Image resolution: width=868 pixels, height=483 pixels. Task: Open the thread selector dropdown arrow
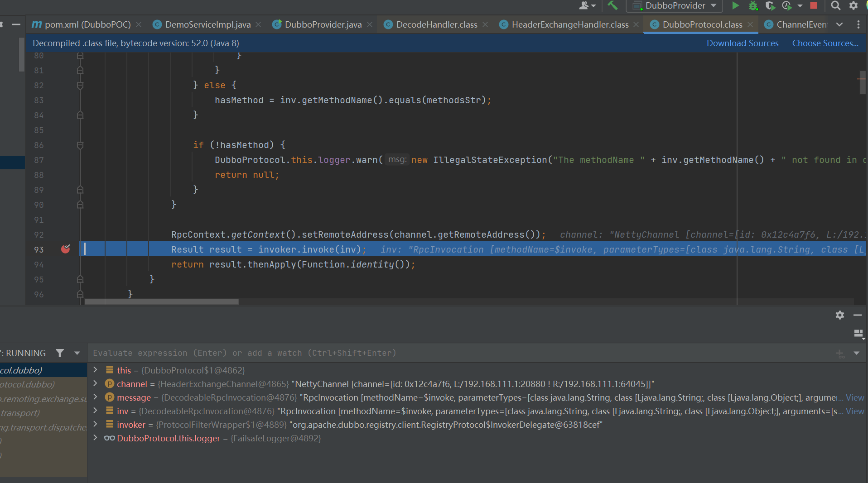pyautogui.click(x=77, y=353)
